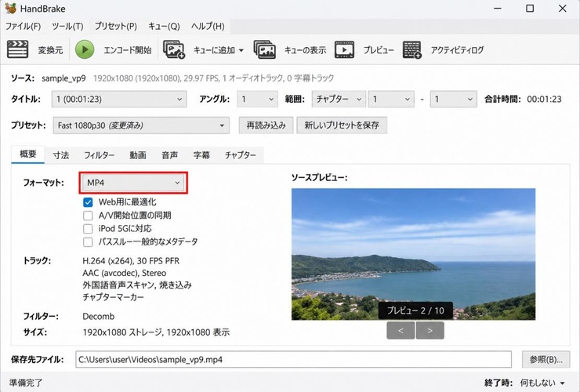Close the HandBrake window

pyautogui.click(x=562, y=8)
